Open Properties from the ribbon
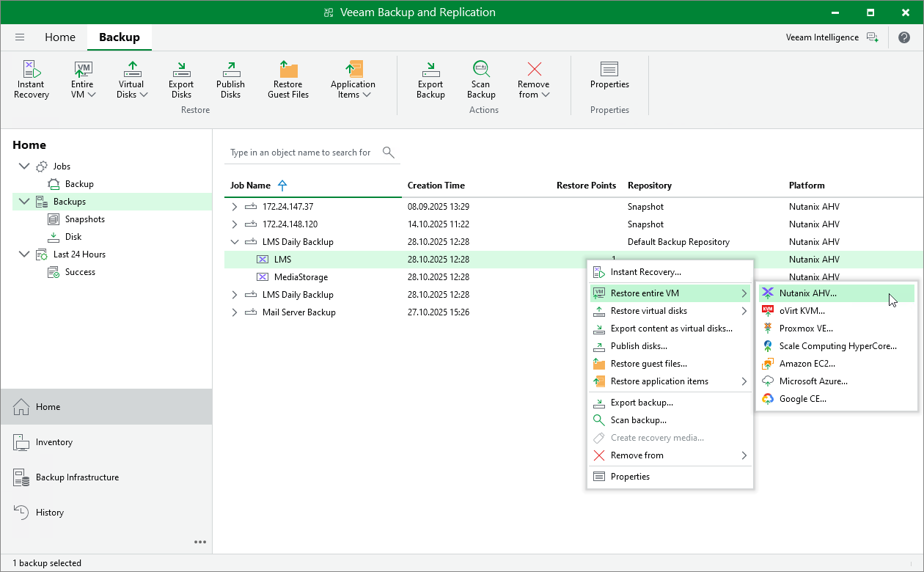924x572 pixels. click(x=609, y=75)
